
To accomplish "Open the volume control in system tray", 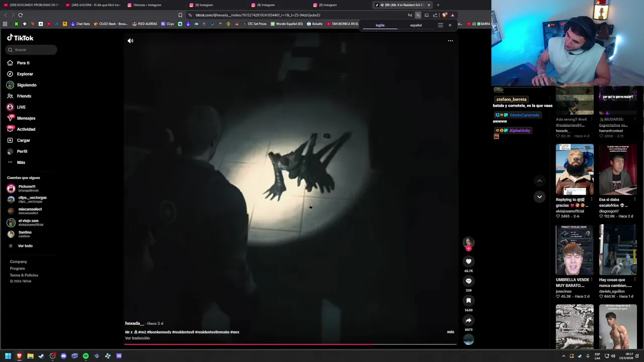I will point(613,356).
